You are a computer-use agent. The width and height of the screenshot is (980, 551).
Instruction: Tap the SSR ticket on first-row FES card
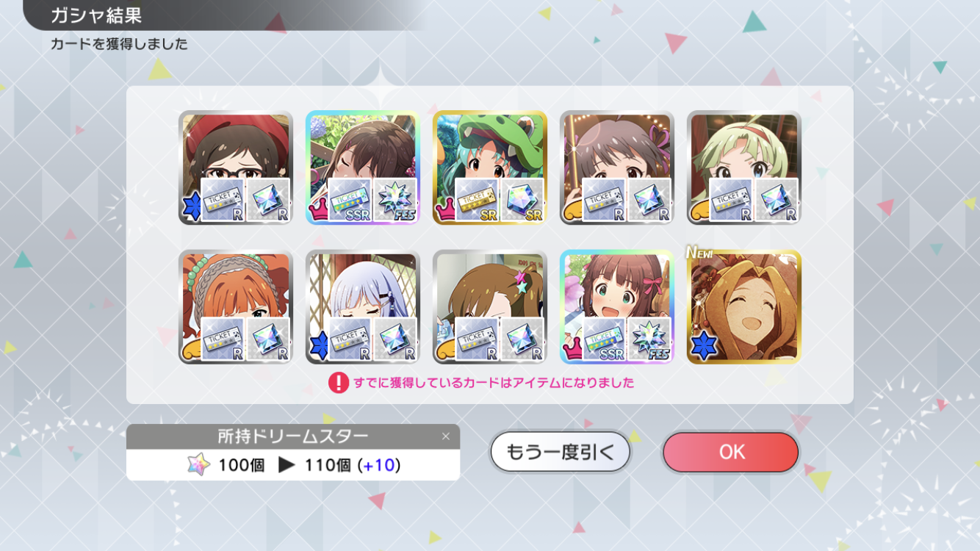[x=350, y=200]
